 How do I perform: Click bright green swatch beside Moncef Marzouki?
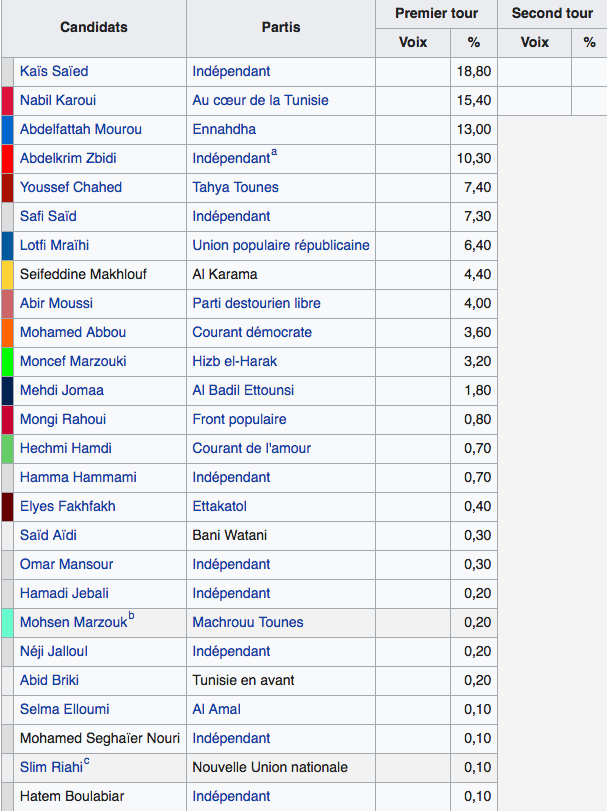pyautogui.click(x=8, y=361)
